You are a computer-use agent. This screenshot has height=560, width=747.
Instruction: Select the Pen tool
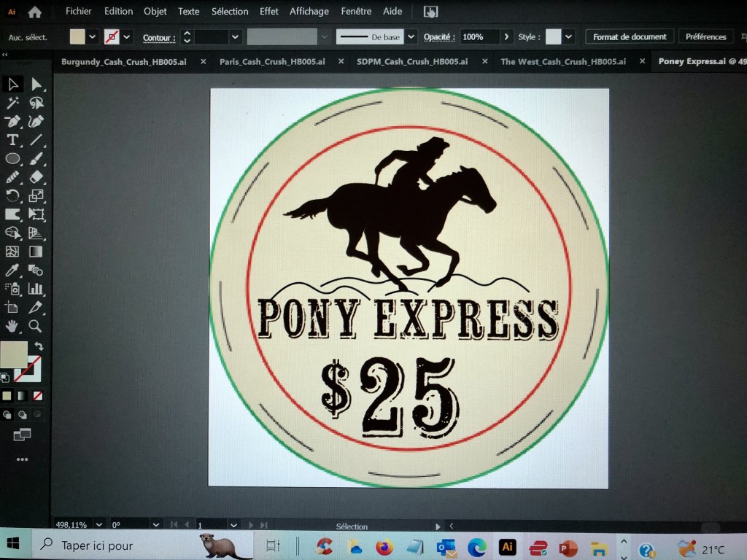click(x=12, y=121)
